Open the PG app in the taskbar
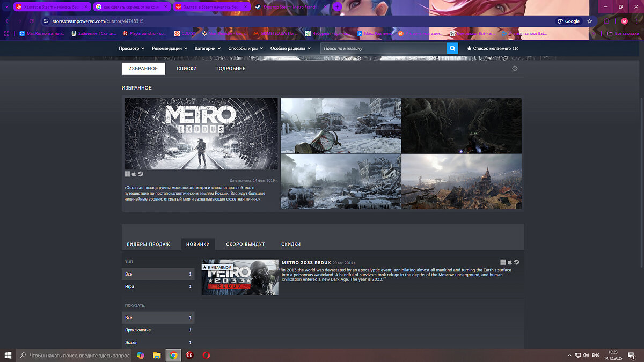 189,355
